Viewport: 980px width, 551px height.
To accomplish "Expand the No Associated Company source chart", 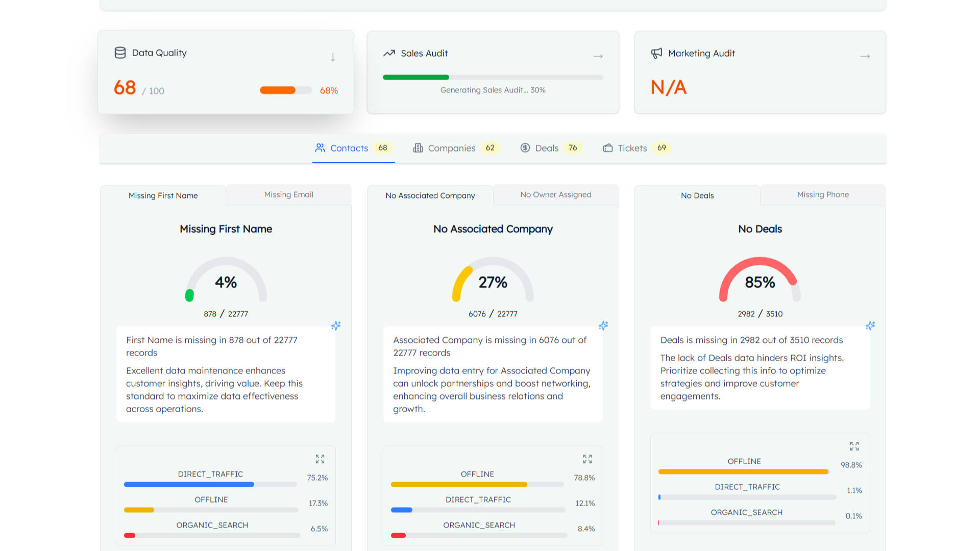I will tap(587, 459).
